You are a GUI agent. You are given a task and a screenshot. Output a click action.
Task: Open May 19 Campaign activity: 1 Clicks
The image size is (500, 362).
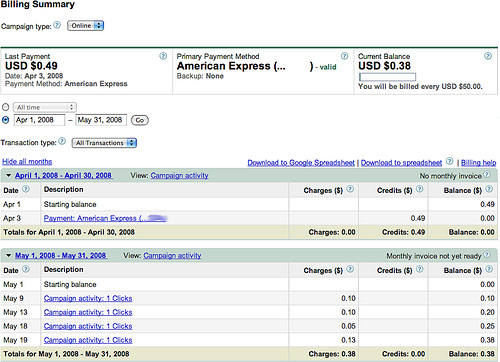pyautogui.click(x=88, y=340)
